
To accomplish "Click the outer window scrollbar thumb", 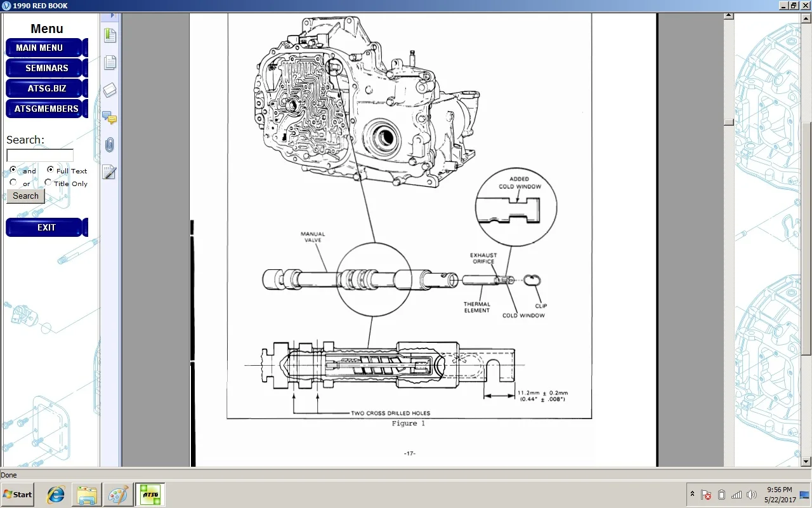I will [807, 238].
